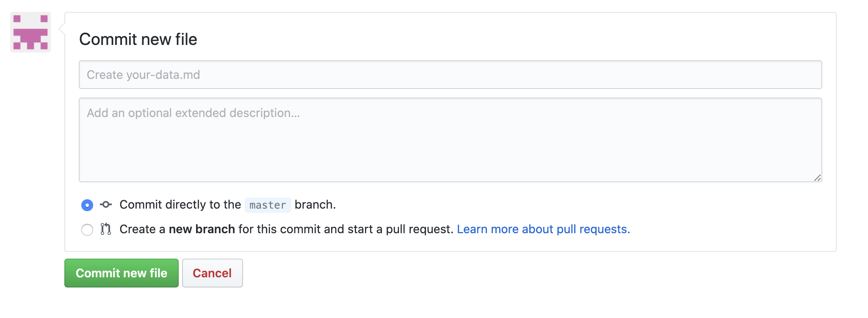Select the create new branch radio button
Viewport: 868px width, 318px height.
tap(87, 230)
